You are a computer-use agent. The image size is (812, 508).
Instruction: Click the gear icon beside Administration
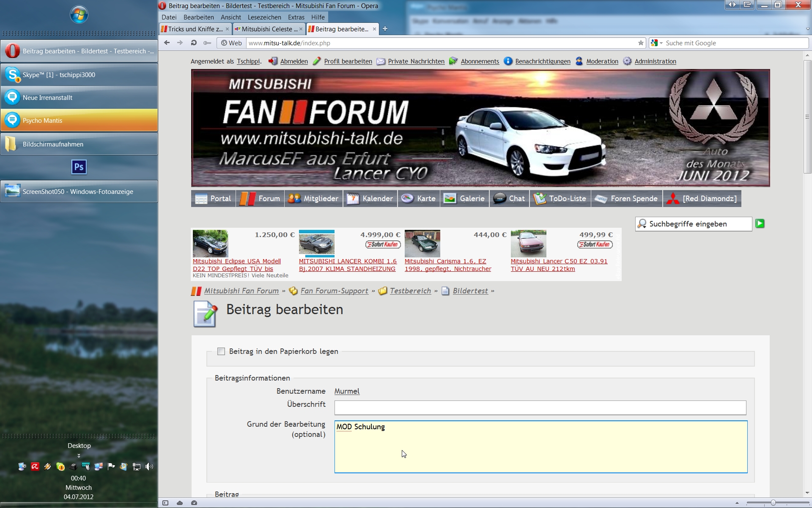point(627,61)
